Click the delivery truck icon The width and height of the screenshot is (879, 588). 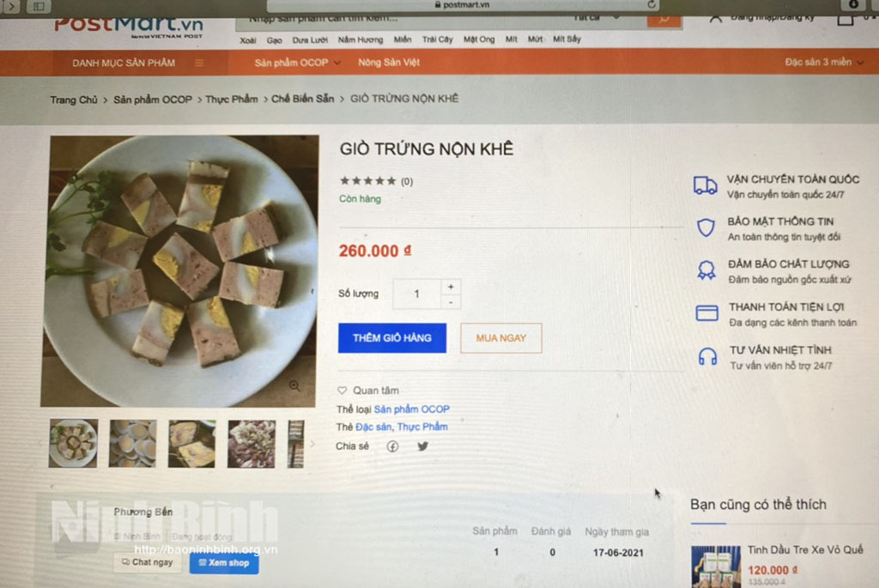[x=705, y=185]
